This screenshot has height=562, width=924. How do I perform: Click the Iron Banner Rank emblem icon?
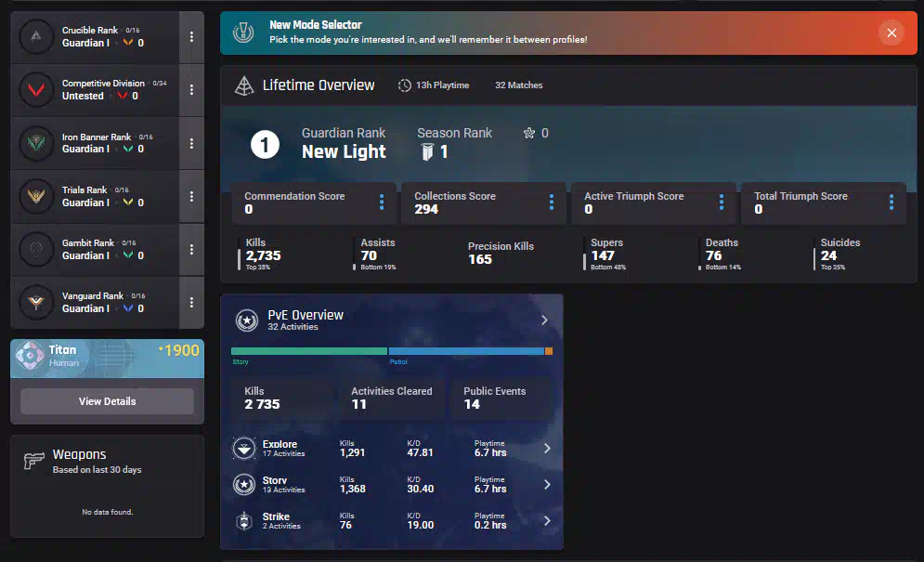tap(36, 143)
